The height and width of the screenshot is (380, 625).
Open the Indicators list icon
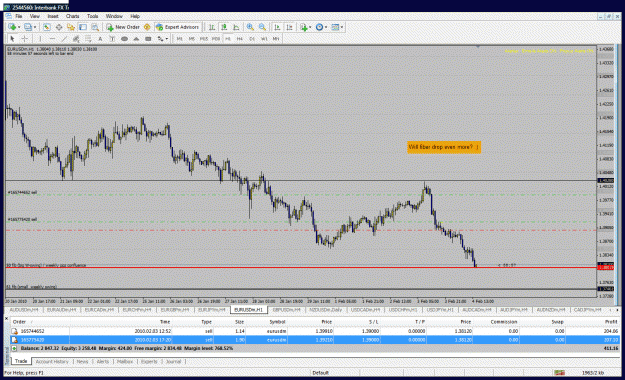pos(304,27)
